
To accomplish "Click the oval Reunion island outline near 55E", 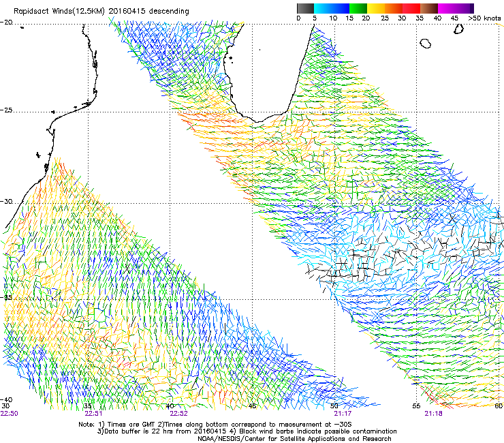I will point(426,44).
